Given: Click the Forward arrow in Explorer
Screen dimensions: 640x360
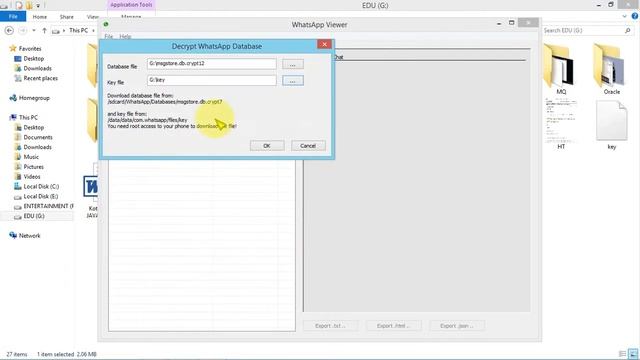Looking at the screenshot, I should pyautogui.click(x=23, y=31).
